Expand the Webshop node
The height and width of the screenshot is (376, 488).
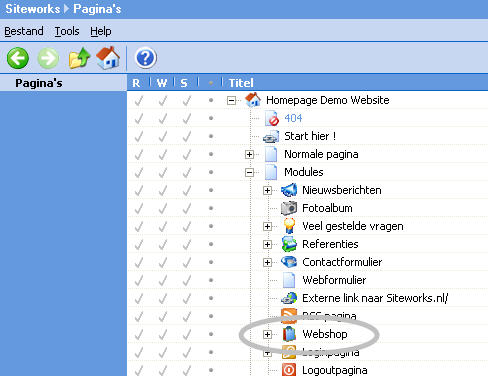point(267,334)
